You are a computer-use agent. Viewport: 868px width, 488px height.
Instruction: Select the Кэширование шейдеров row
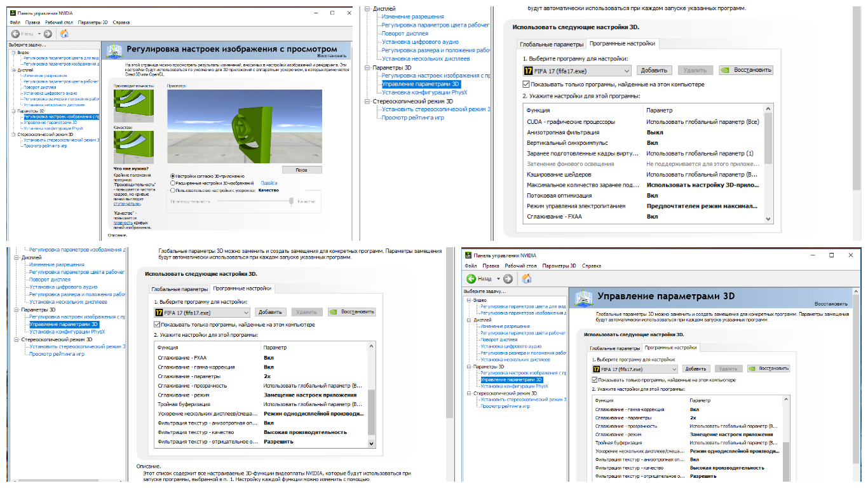tap(642, 174)
